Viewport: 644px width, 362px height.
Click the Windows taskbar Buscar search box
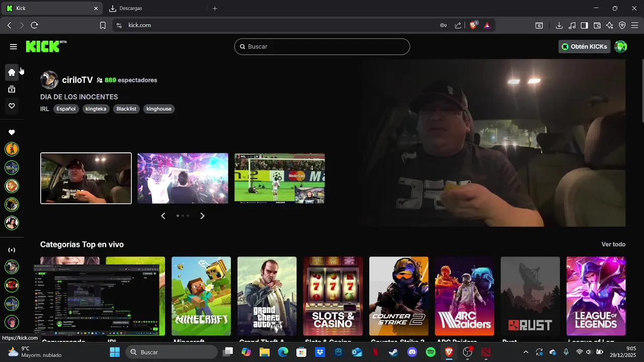(172, 352)
